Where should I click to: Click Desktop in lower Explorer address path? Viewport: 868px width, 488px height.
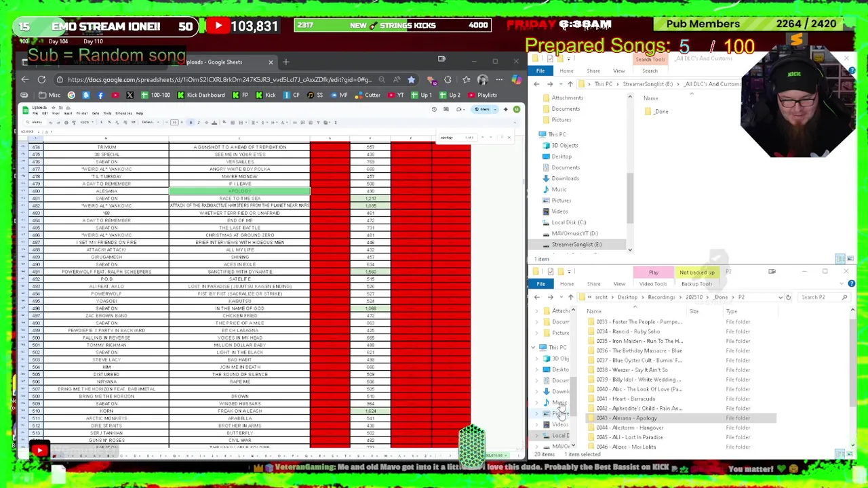point(627,297)
